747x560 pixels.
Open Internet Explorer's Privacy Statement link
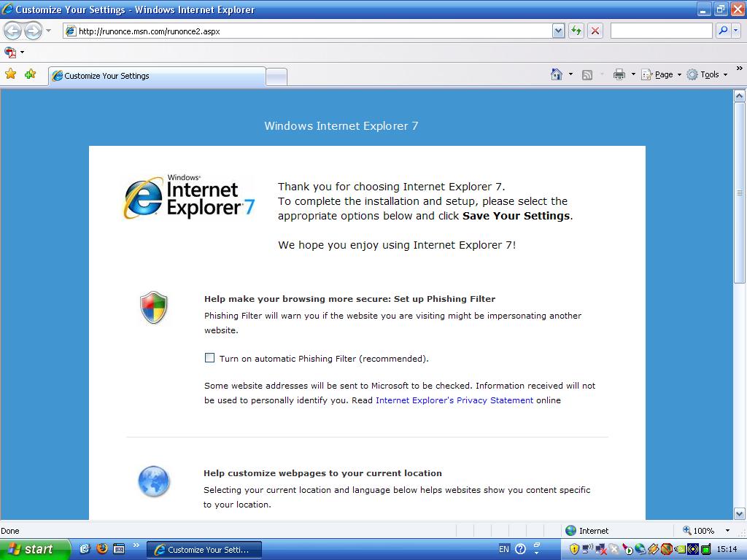454,400
